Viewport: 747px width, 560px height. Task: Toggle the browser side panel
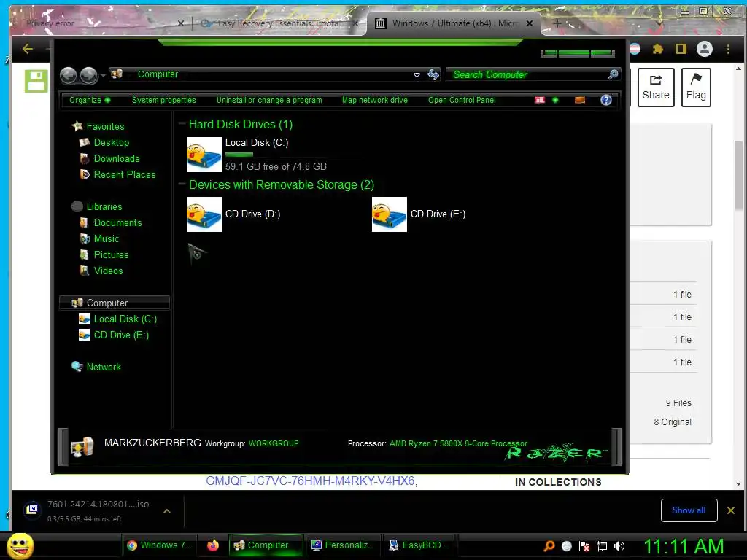click(681, 49)
